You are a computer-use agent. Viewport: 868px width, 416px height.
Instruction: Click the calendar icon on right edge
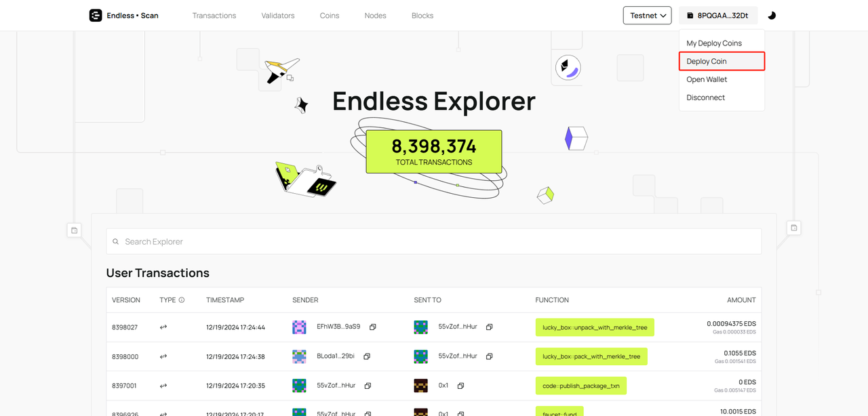point(794,228)
